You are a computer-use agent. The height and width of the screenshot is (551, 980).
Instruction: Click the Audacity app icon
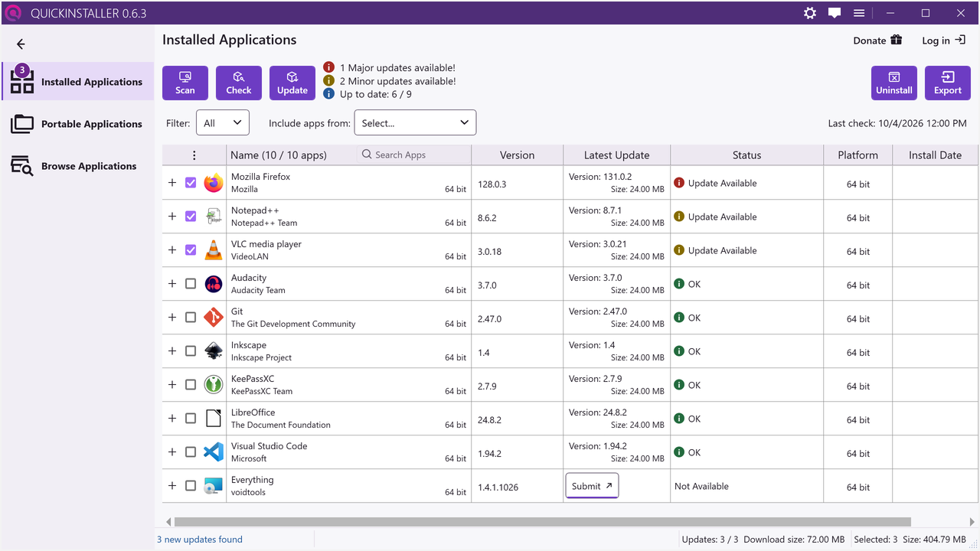click(x=214, y=284)
